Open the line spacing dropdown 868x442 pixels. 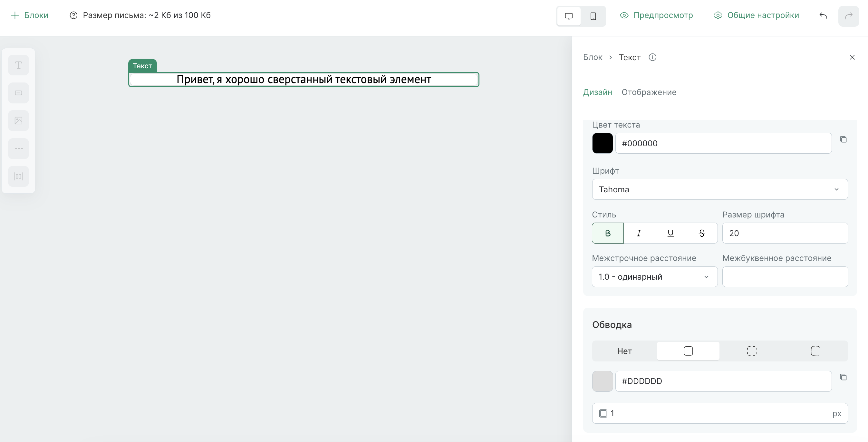pos(654,277)
